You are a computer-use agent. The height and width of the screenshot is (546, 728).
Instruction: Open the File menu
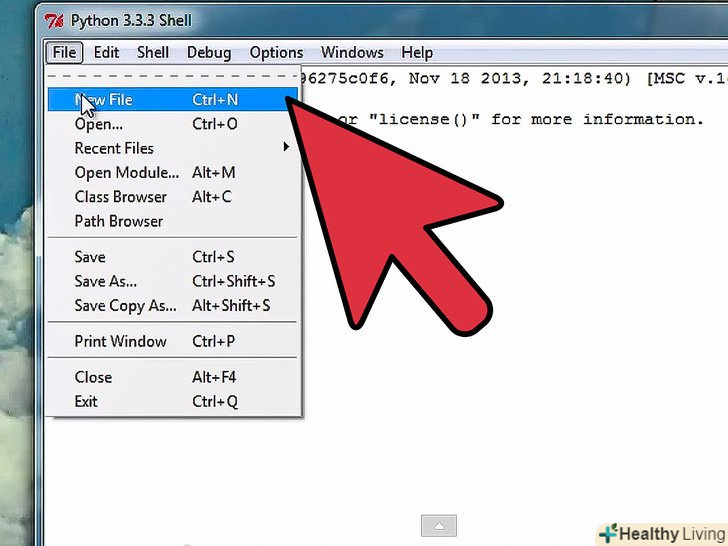pos(65,52)
